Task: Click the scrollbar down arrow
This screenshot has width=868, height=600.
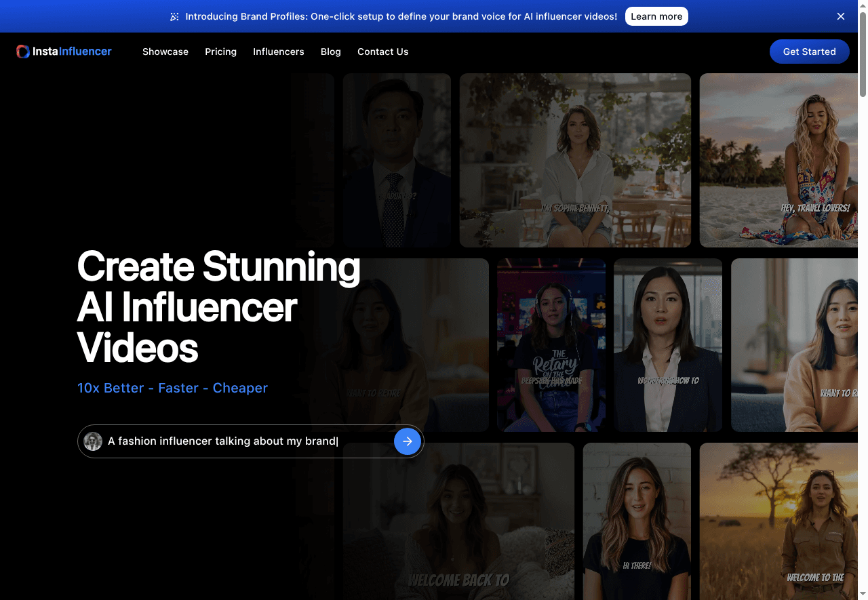Action: (862, 595)
